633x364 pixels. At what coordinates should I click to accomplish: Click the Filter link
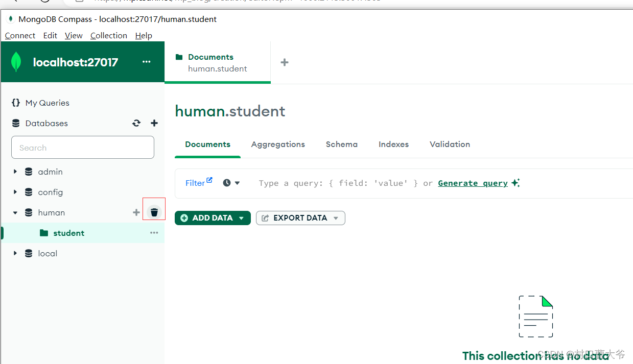pos(195,183)
